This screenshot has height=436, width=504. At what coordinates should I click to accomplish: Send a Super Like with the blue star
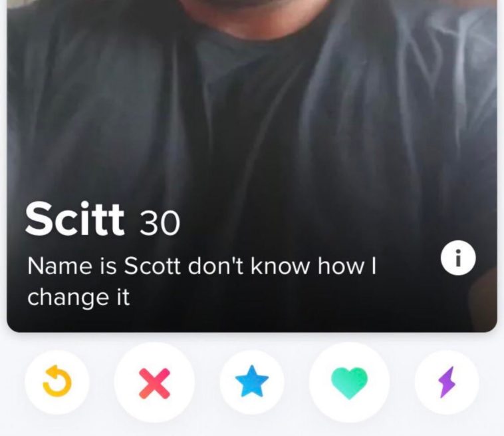point(252,381)
